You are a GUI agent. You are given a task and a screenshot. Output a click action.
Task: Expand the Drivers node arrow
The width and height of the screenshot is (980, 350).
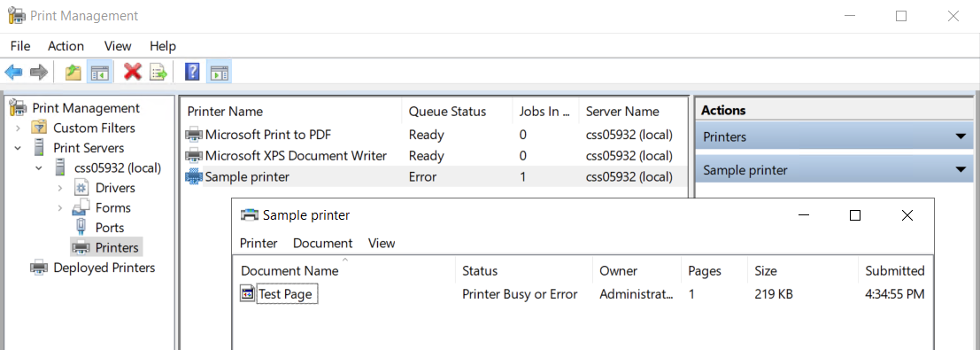click(x=60, y=188)
